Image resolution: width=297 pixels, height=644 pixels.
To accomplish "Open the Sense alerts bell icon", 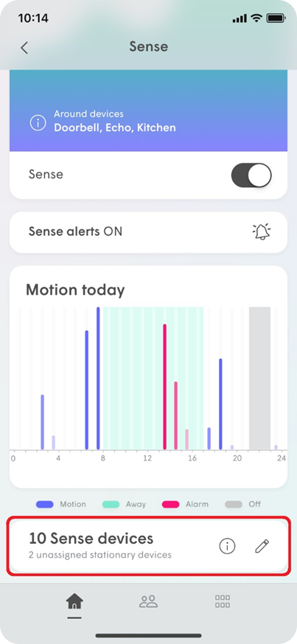I will [262, 231].
